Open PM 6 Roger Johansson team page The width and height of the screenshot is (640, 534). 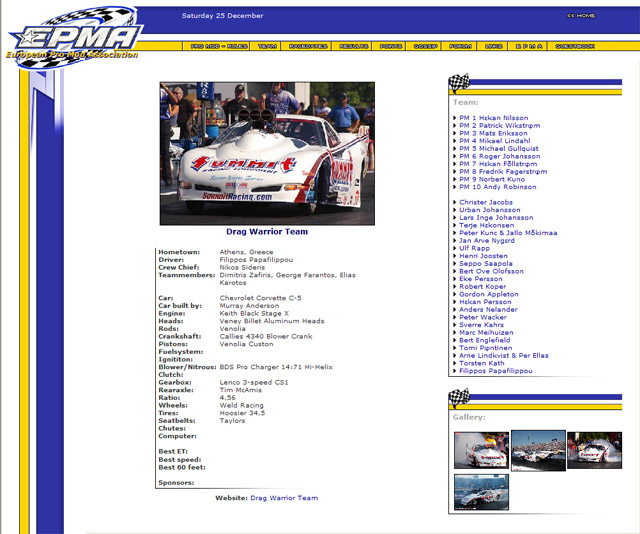[500, 156]
